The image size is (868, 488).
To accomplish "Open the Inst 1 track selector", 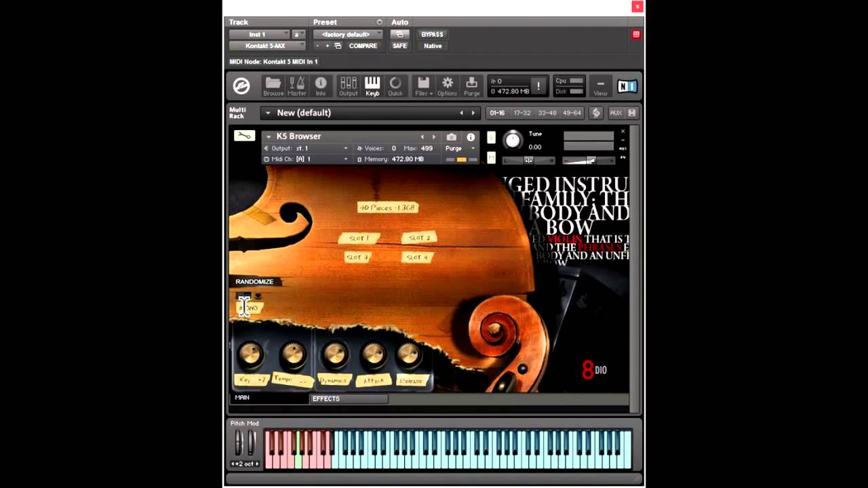I will tap(260, 34).
